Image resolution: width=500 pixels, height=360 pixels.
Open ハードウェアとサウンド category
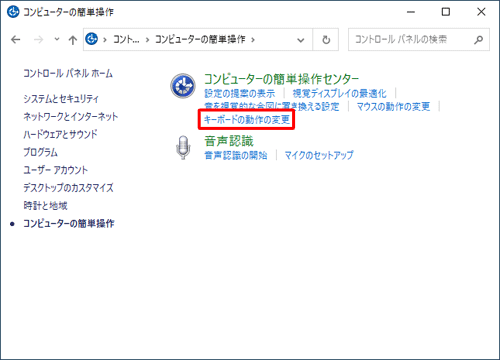coord(60,134)
